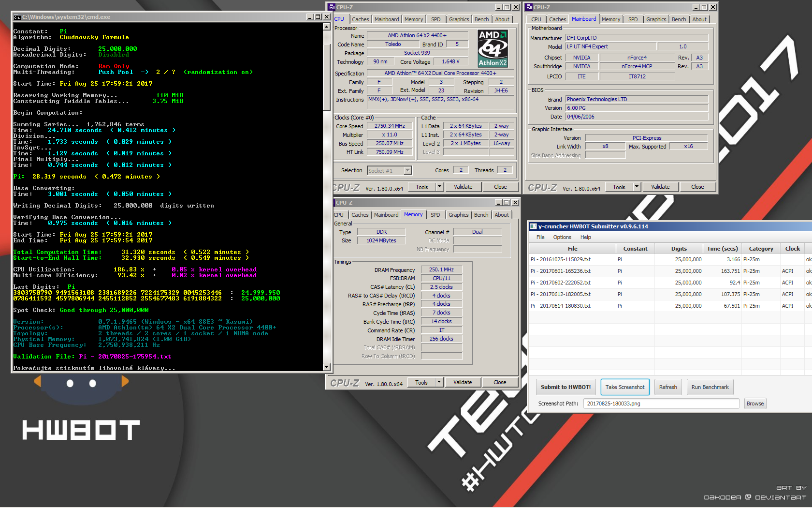Click the AMD Athlon X2 logo in CPU-Z
The width and height of the screenshot is (812, 508).
(493, 48)
